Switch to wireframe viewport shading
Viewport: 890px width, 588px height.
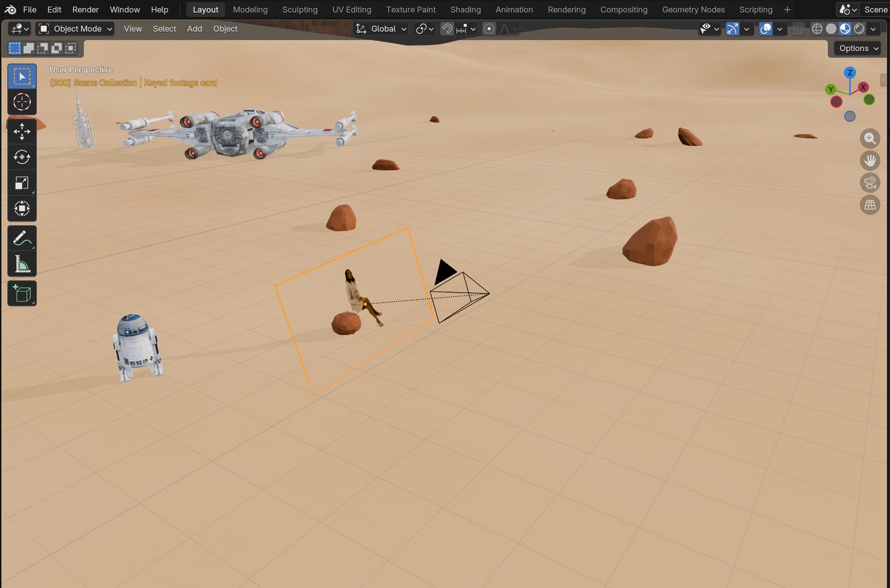coord(817,28)
